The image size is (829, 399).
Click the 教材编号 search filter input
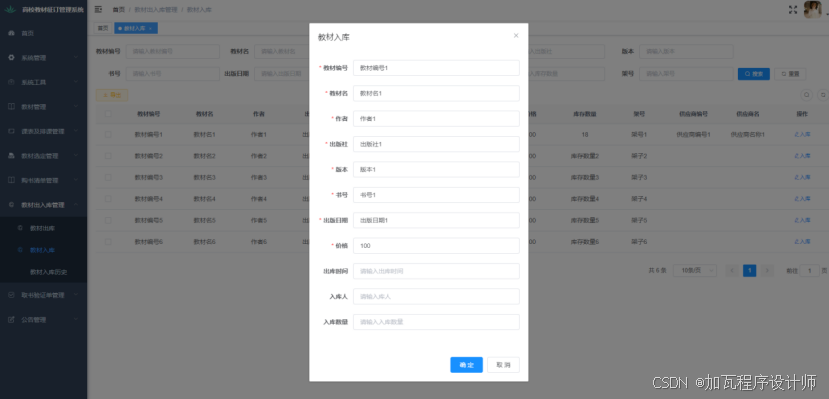tap(173, 51)
